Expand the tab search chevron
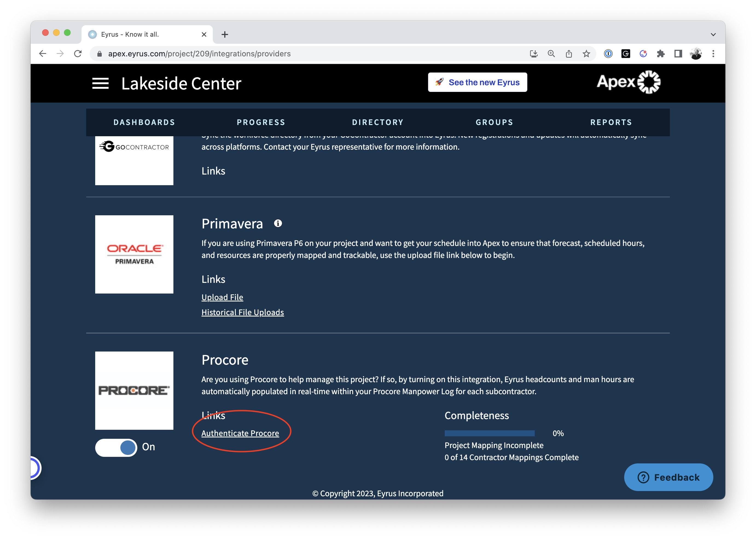This screenshot has height=540, width=756. [x=713, y=34]
